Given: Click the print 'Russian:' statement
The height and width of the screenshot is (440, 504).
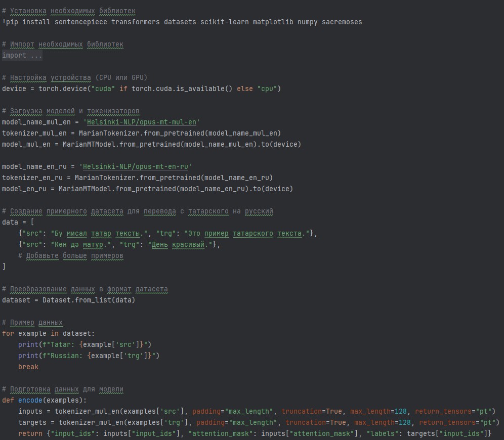Looking at the screenshot, I should pos(89,356).
